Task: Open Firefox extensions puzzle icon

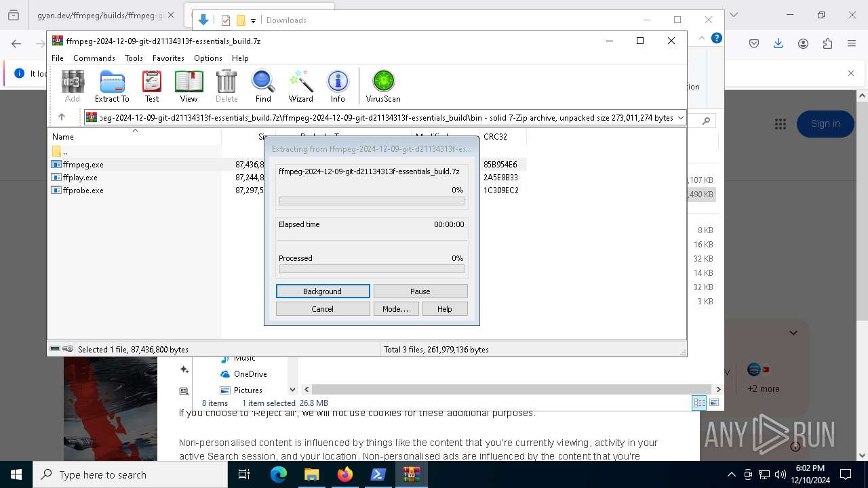Action: [x=827, y=43]
